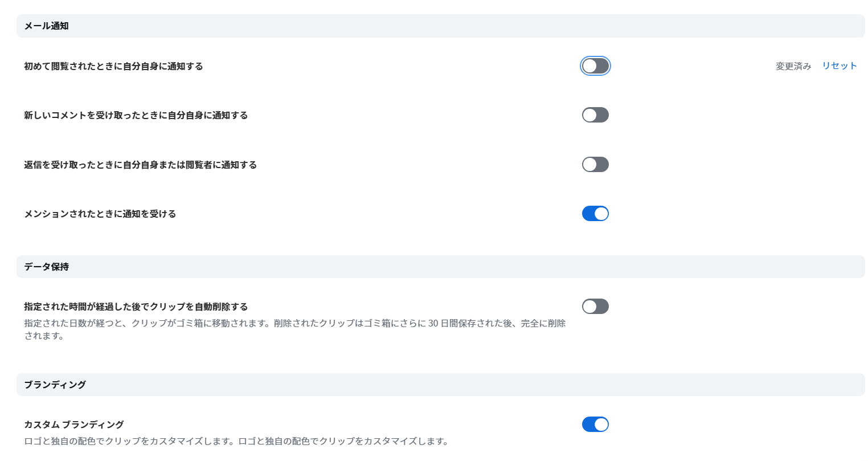
Task: Enable the reply received (返信を受け取ったとき) notification toggle
Action: (x=595, y=165)
